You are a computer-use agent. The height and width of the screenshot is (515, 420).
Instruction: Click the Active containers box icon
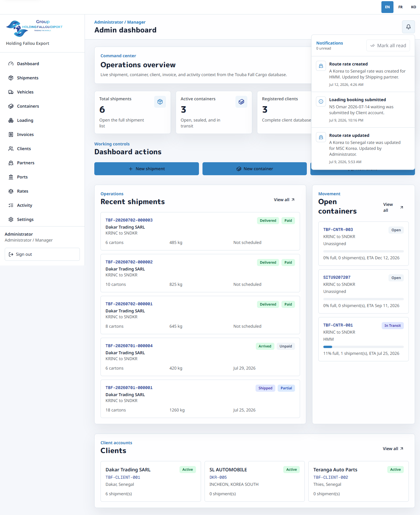[241, 102]
